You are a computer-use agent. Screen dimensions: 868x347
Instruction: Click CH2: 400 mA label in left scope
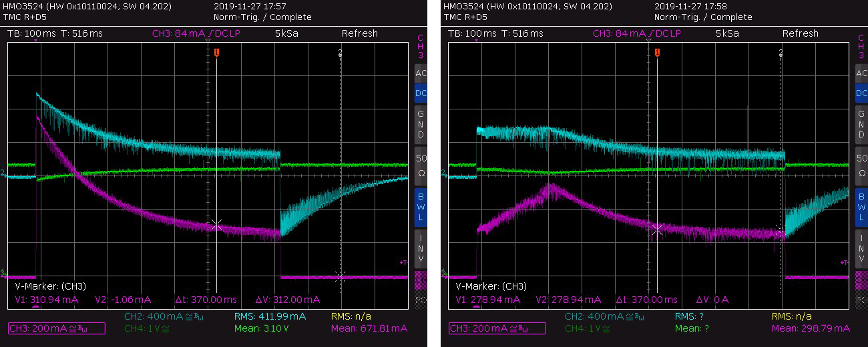tap(164, 316)
